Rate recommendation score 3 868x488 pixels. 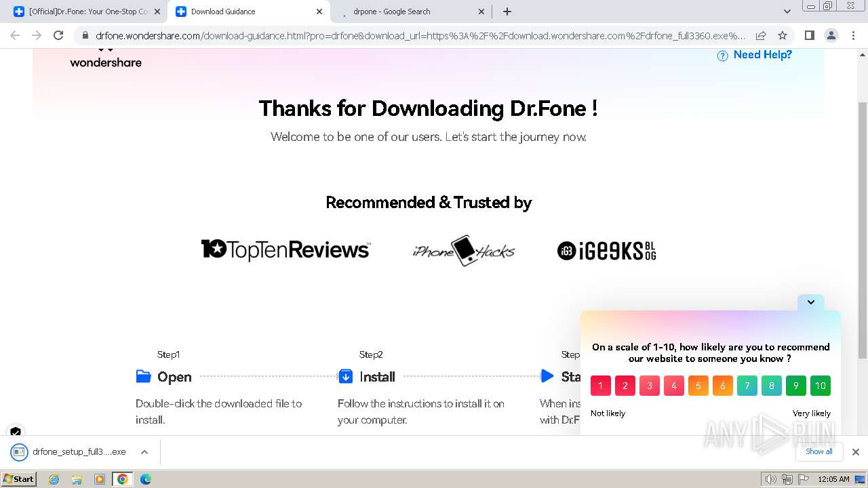[x=650, y=386]
